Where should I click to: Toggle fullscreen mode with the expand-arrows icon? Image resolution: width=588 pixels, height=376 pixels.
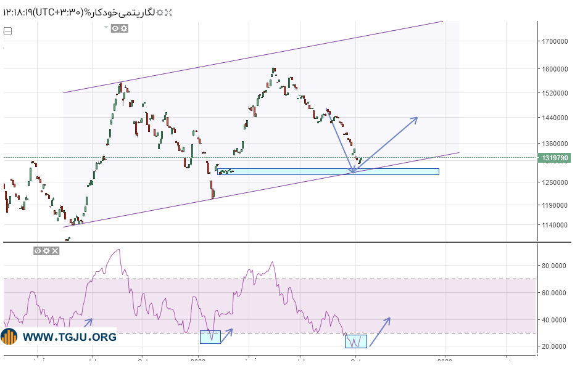[x=168, y=13]
